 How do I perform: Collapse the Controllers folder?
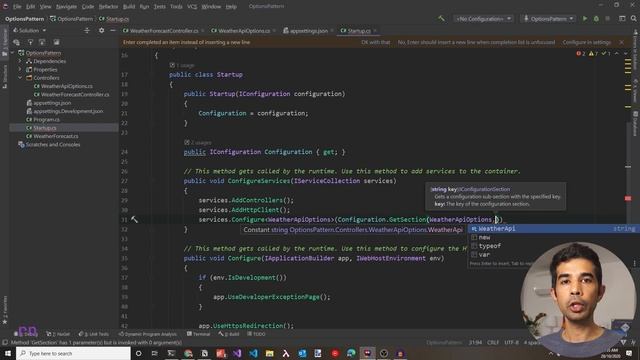pos(20,78)
